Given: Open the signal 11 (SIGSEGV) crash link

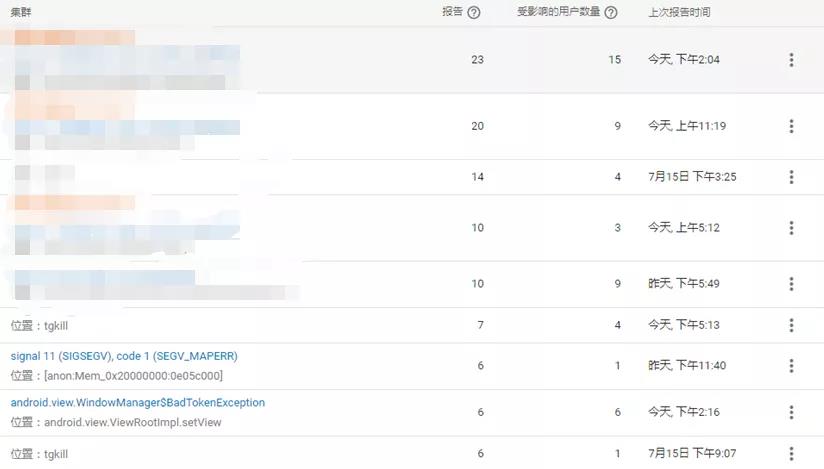Looking at the screenshot, I should coord(124,356).
